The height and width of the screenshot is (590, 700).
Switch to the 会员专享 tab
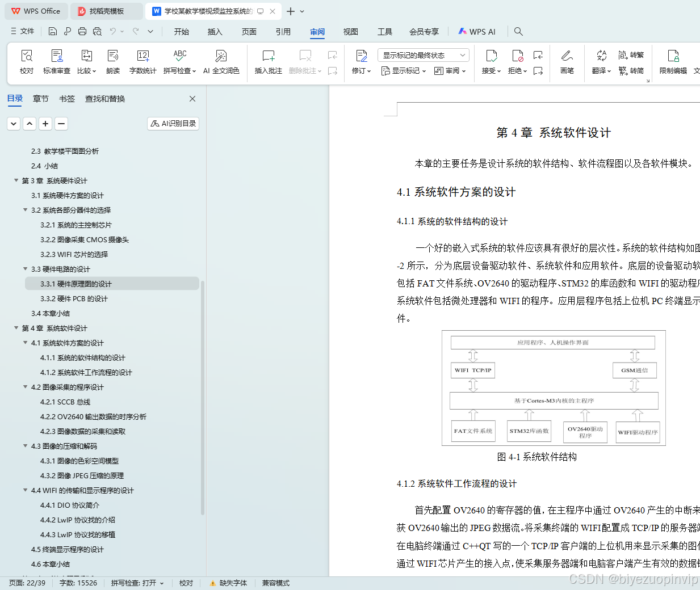point(424,32)
